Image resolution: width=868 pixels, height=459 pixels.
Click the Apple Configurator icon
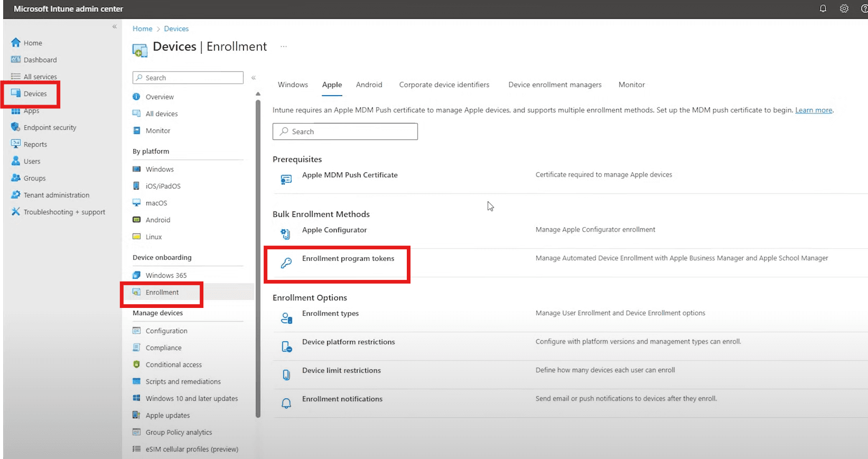(286, 234)
